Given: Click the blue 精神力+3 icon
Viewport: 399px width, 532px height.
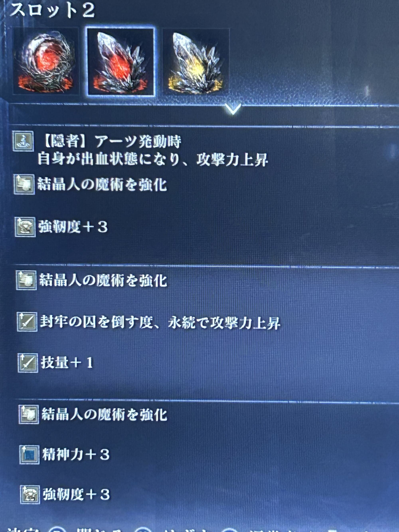Looking at the screenshot, I should click(x=29, y=455).
